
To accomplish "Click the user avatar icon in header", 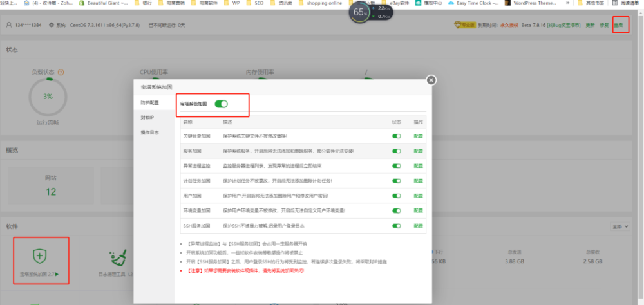I will (9, 25).
